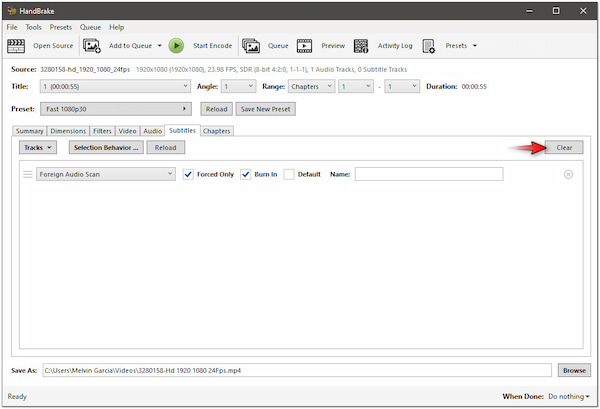Open the Queue icon in toolbar
The width and height of the screenshot is (600, 409).
point(251,45)
